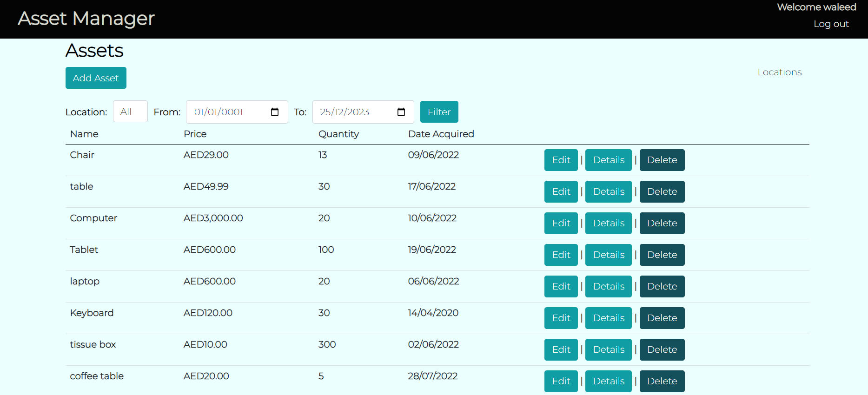Edit the tissue box asset
The image size is (868, 395).
[x=561, y=349]
